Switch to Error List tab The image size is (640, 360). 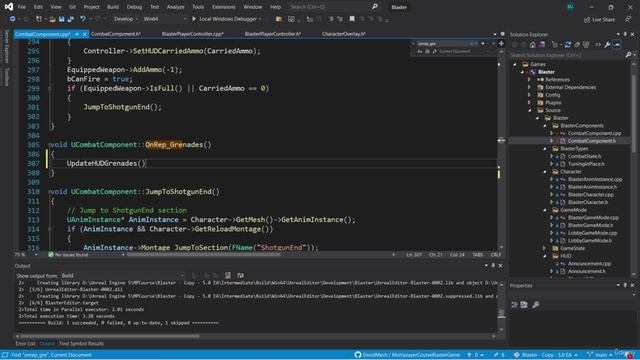tap(25, 344)
